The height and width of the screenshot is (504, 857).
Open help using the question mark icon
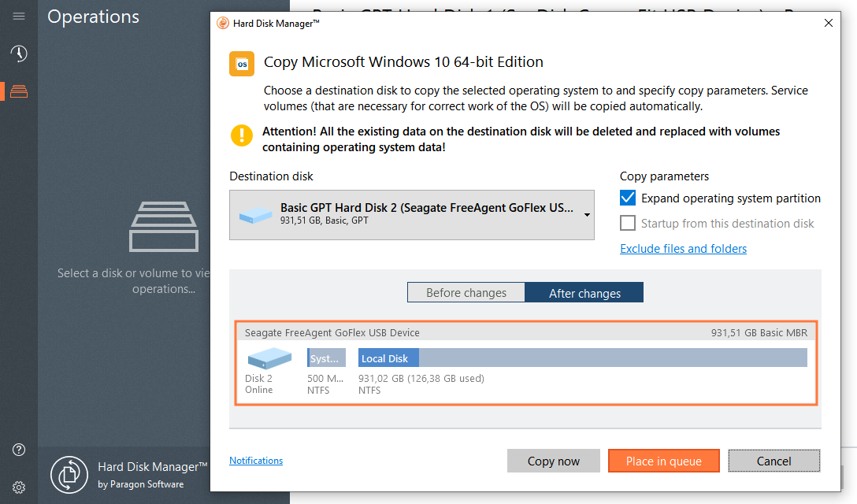[19, 450]
